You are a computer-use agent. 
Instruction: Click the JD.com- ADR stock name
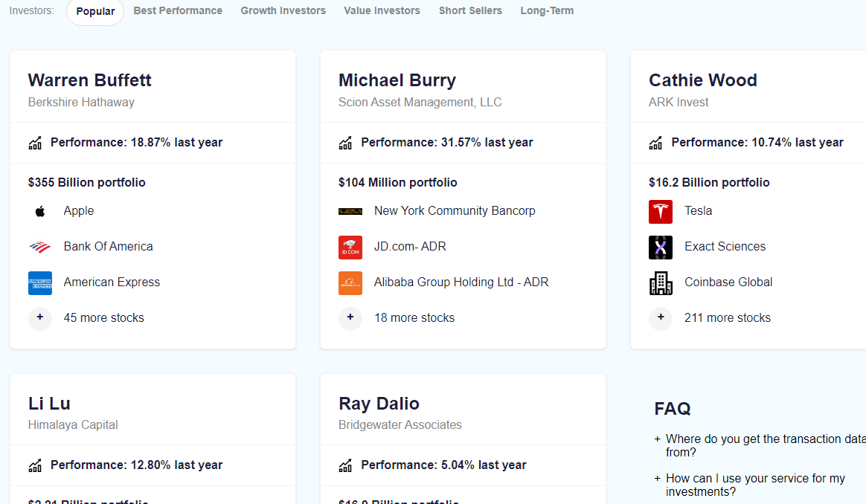410,246
